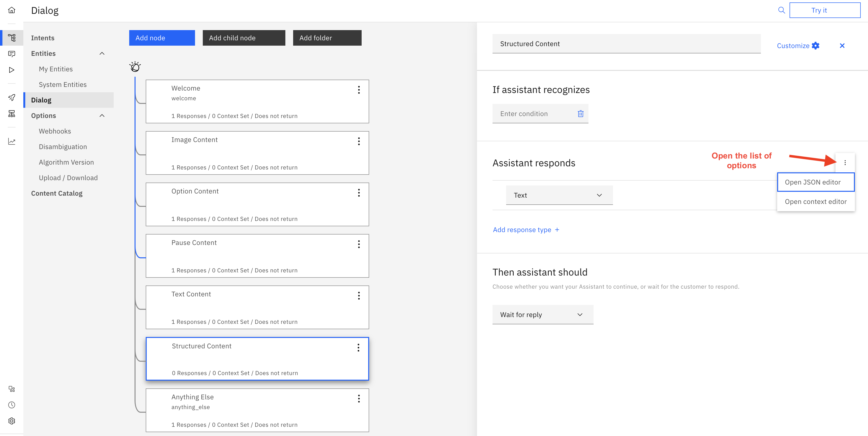Click the integrations squares icon in sidebar
This screenshot has width=868, height=436.
tap(11, 389)
